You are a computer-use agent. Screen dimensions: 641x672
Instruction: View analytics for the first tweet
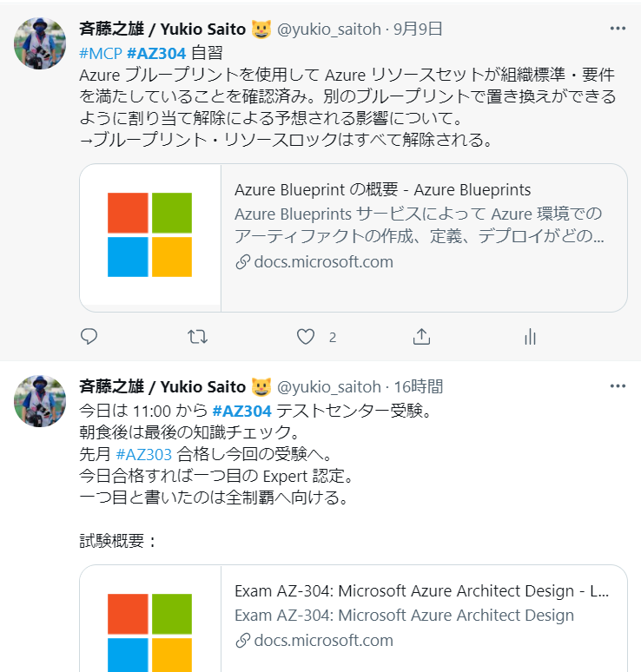tap(530, 337)
